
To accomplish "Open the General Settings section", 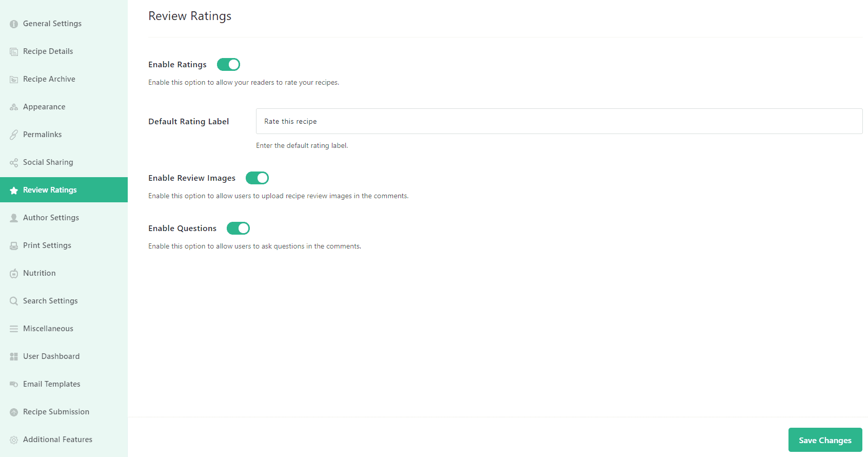I will tap(64, 24).
